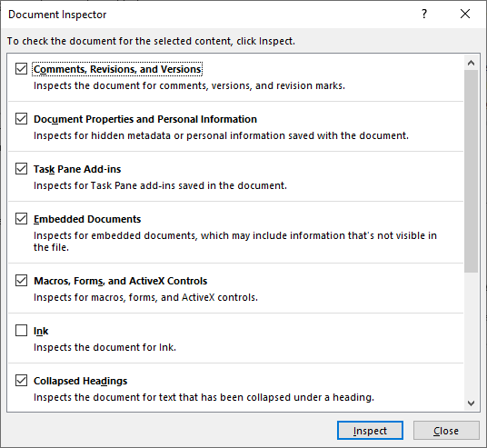Viewport: 487px width, 448px height.
Task: Click the Macros, Forms, and ActiveX Controls label
Action: point(121,281)
